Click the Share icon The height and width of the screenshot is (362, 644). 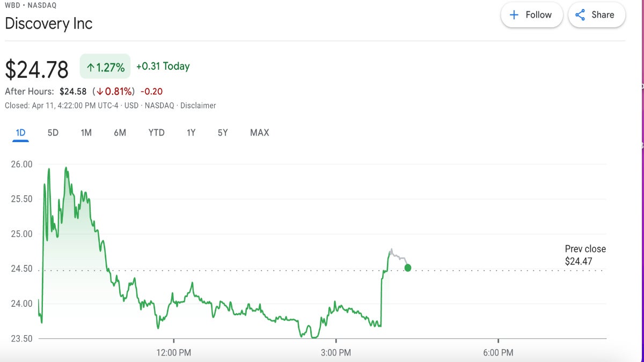tap(580, 15)
